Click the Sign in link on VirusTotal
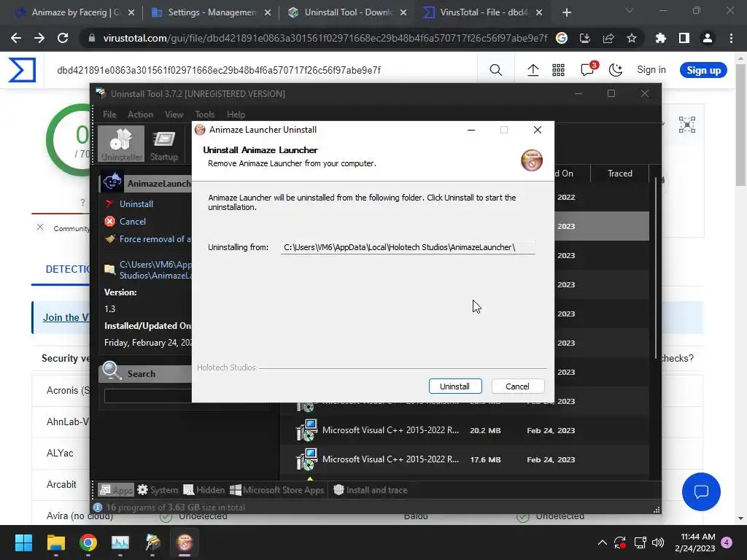This screenshot has height=560, width=747. [x=651, y=70]
